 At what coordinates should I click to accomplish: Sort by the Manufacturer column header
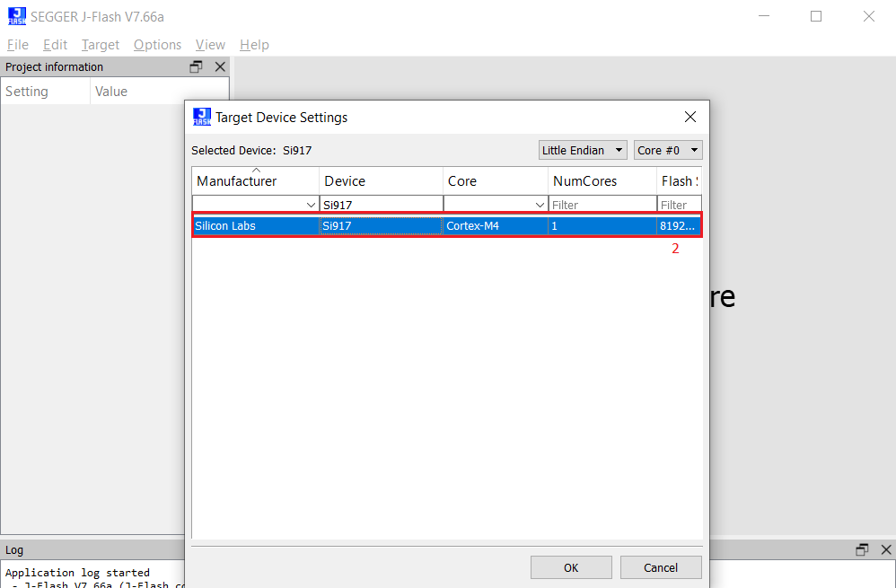256,180
